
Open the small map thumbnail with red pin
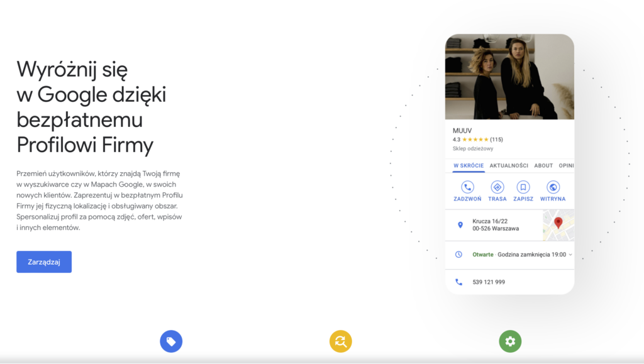pyautogui.click(x=558, y=226)
